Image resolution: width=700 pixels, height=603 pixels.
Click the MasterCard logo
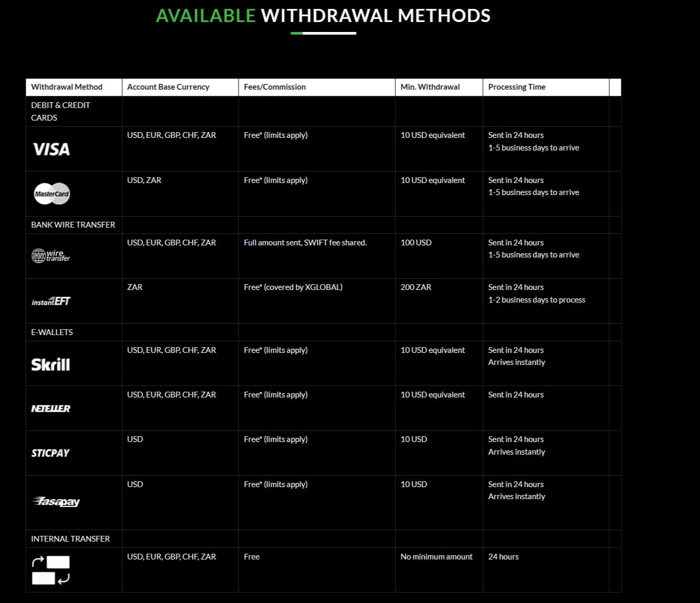[x=52, y=193]
